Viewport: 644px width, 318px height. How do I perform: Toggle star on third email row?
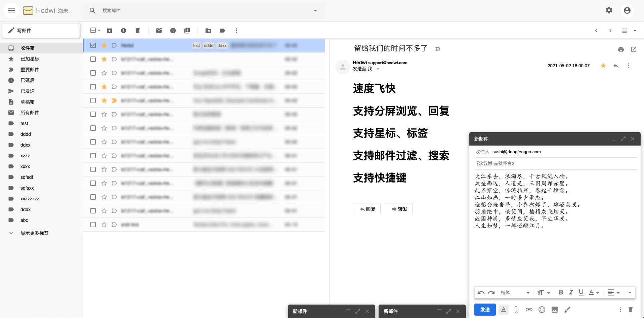pos(104,73)
